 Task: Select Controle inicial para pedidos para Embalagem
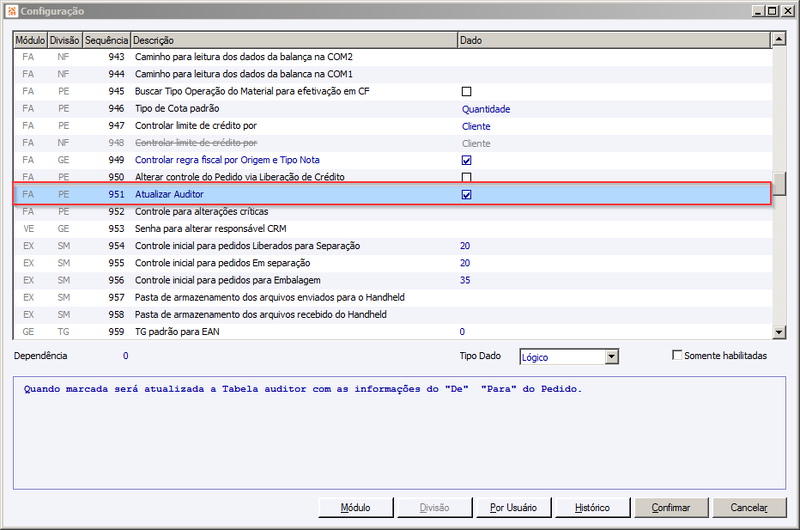pos(392,281)
